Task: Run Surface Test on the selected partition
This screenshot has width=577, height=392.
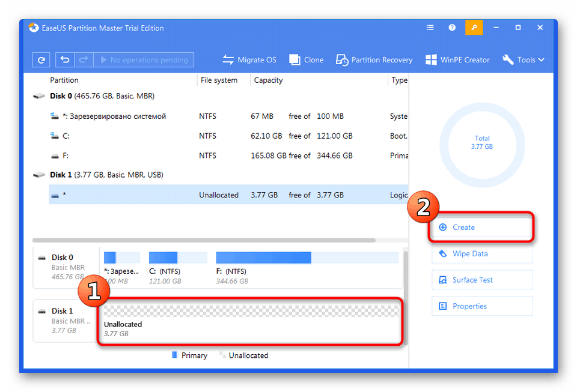Action: (x=482, y=280)
